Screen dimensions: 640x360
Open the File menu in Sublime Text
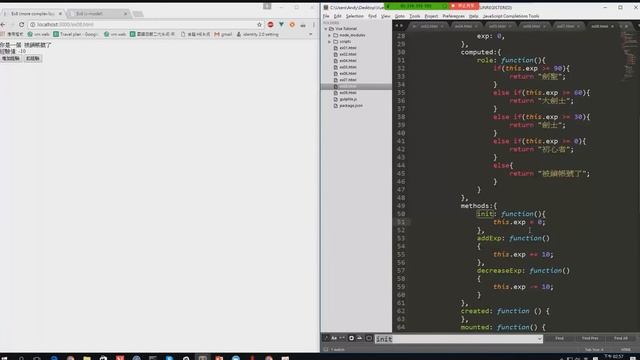pos(326,16)
